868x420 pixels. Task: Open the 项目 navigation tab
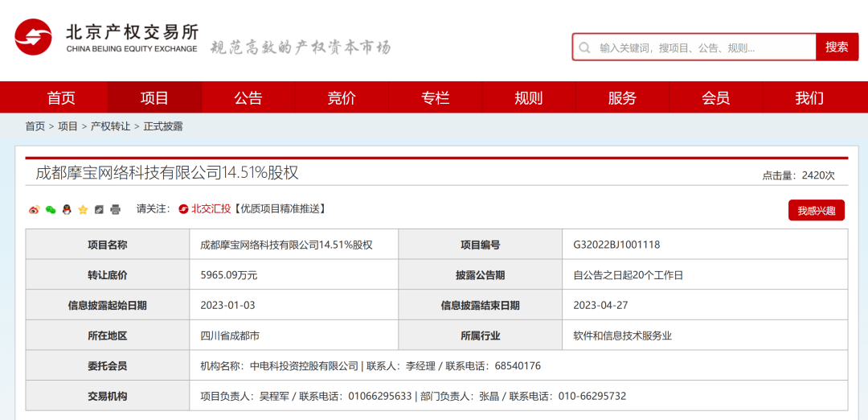point(154,98)
